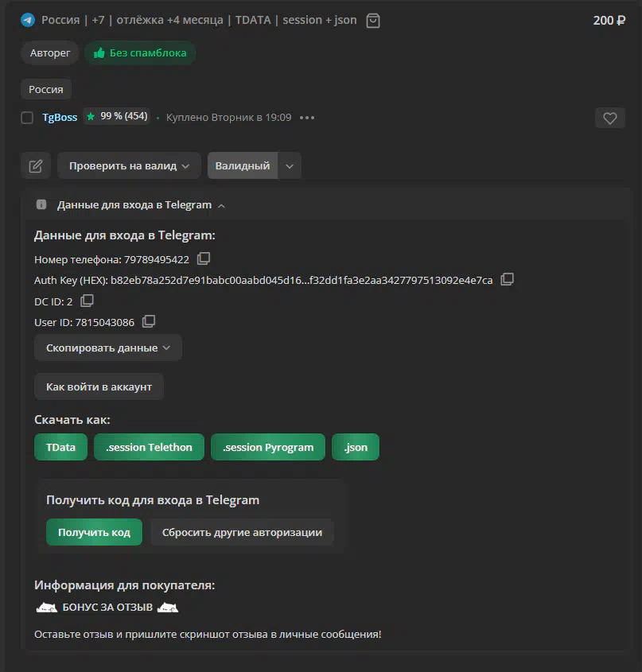
Task: Open the Скопировать данные dropdown
Action: [108, 348]
